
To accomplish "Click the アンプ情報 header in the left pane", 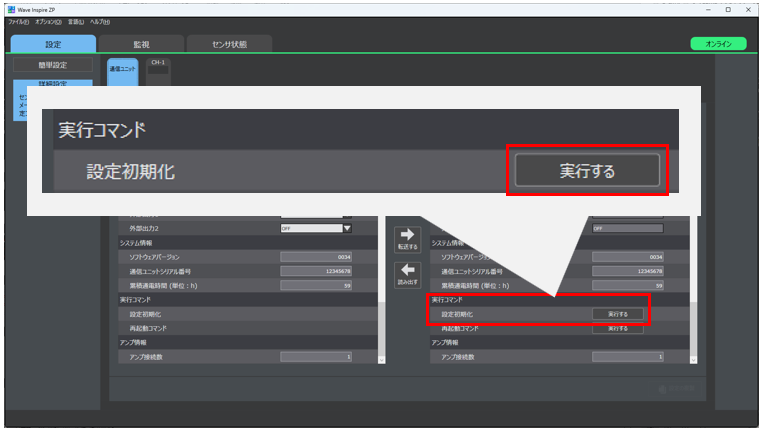I will 133,342.
